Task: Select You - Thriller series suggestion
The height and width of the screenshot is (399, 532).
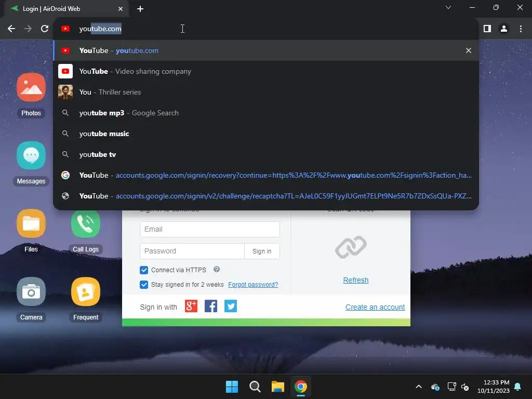Action: coord(266,92)
